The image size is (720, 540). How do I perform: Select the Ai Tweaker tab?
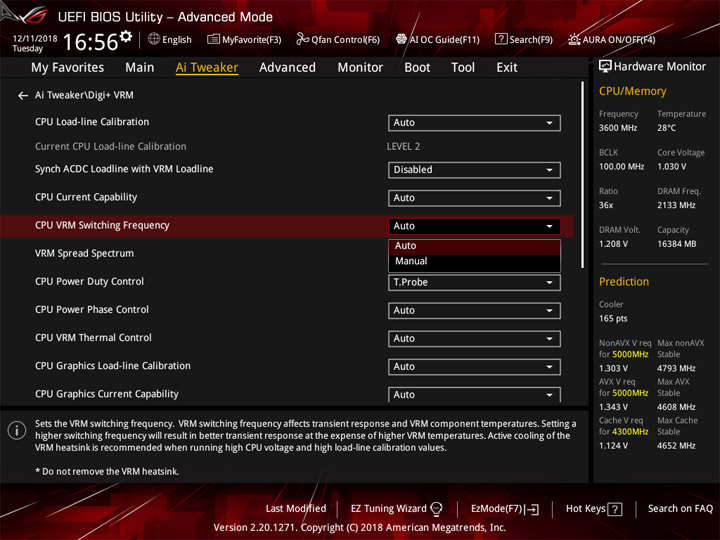207,68
